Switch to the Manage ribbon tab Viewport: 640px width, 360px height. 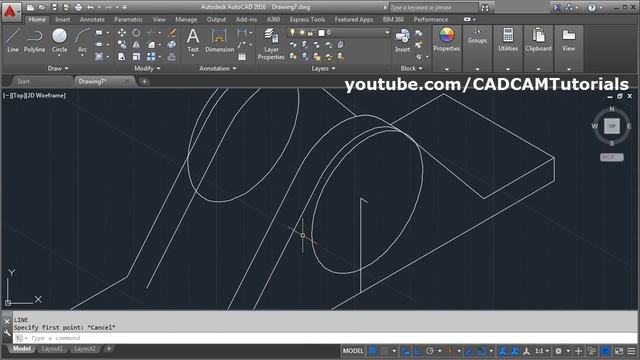coord(186,19)
